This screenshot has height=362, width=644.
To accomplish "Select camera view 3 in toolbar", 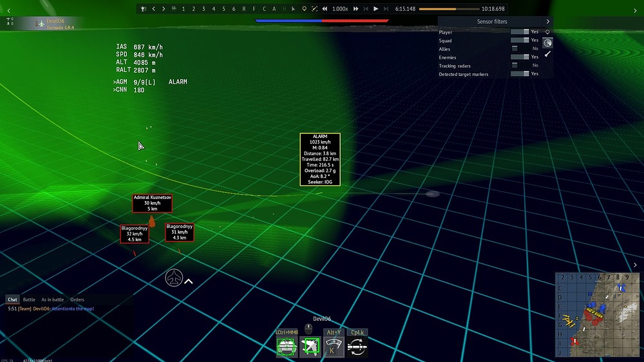I will coord(204,8).
